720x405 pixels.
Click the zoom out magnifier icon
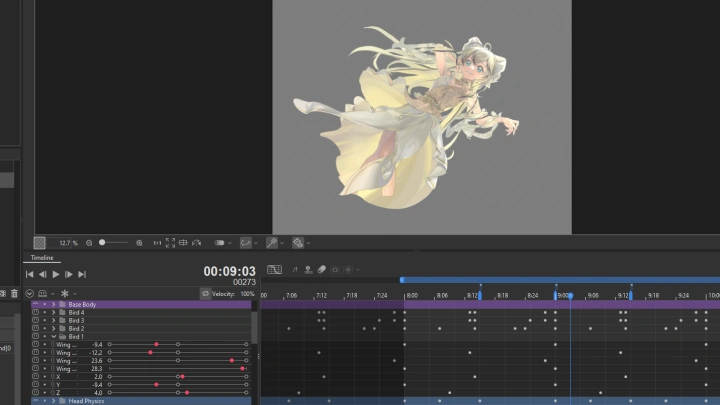(x=89, y=243)
